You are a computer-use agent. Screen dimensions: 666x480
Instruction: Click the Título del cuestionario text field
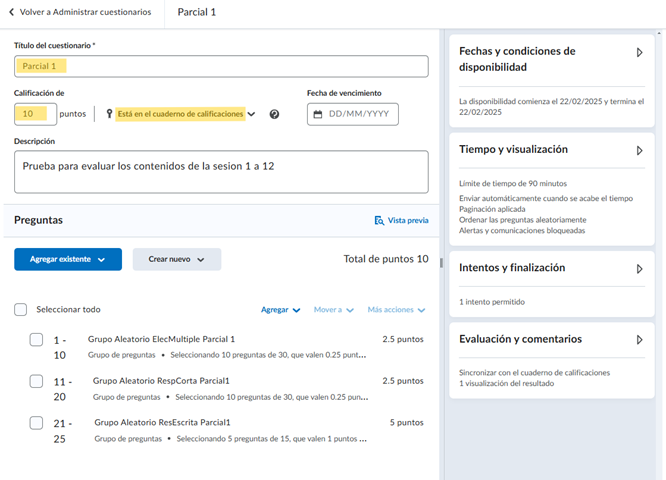[221, 66]
